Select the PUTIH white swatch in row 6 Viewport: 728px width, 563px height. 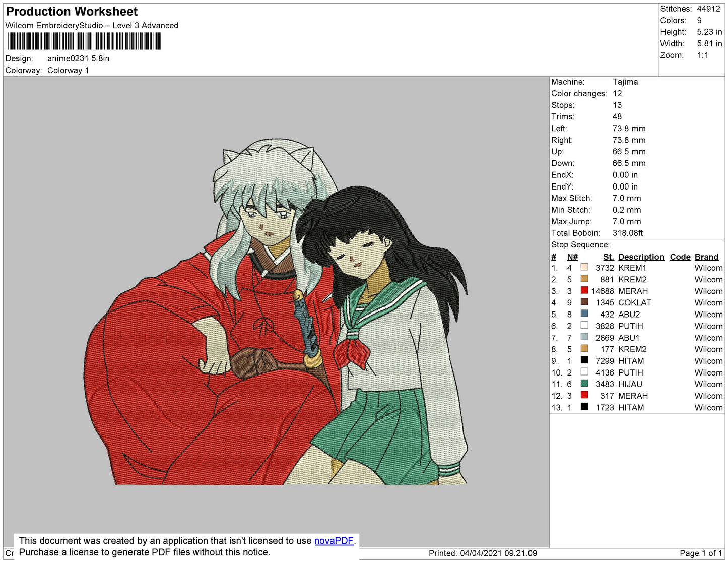click(584, 325)
